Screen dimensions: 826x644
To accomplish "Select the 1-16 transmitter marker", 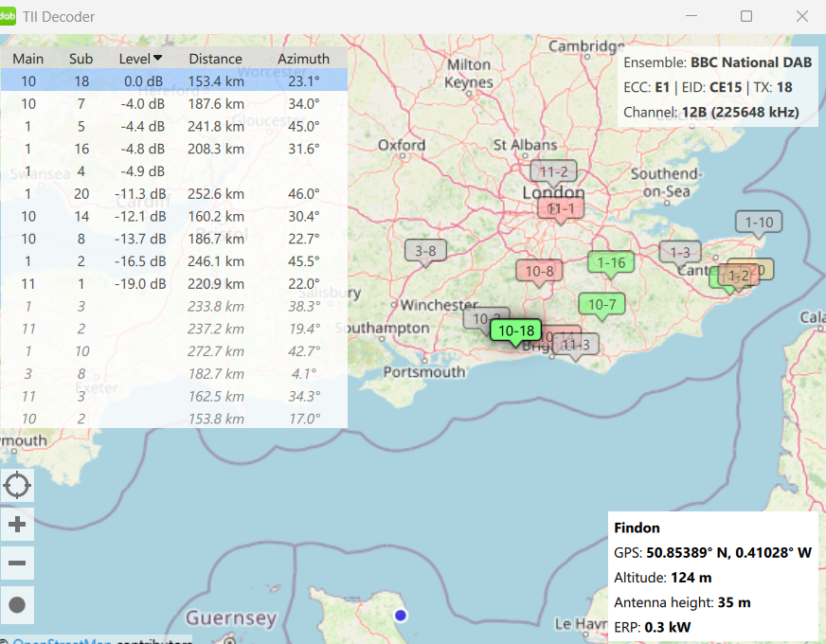I will 611,262.
